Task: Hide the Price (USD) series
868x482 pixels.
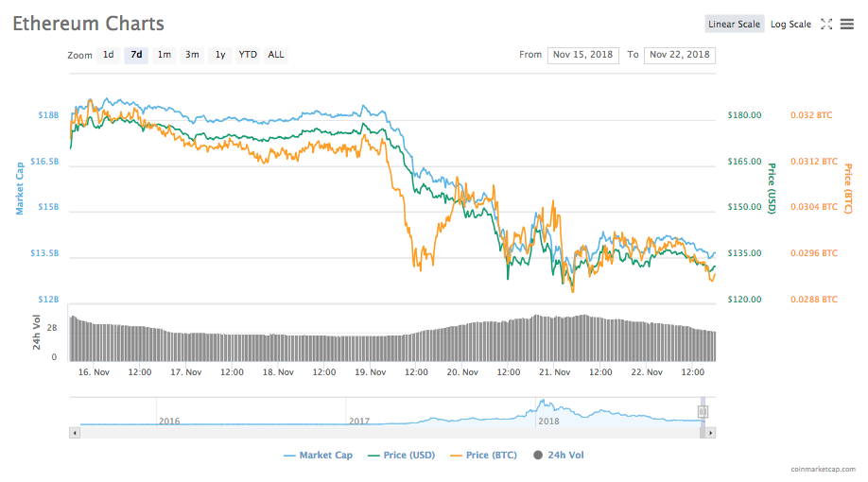Action: click(x=401, y=455)
